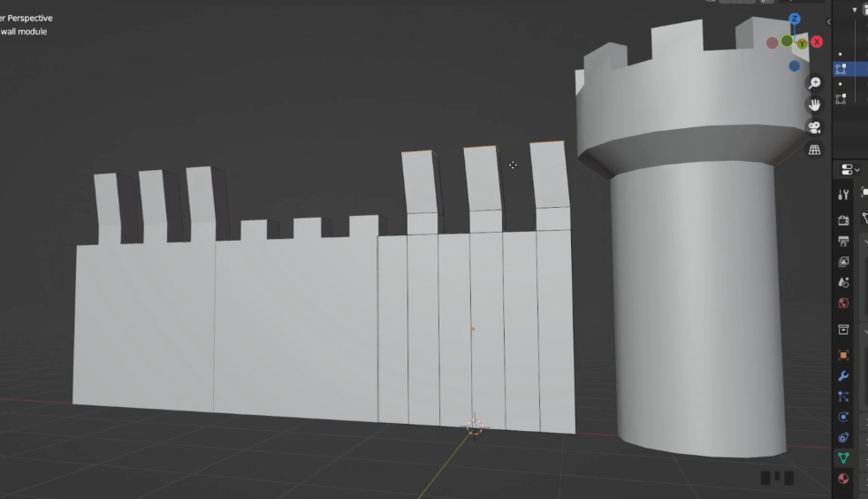Open the Properties editor type dropdown
868x499 pixels.
[847, 170]
